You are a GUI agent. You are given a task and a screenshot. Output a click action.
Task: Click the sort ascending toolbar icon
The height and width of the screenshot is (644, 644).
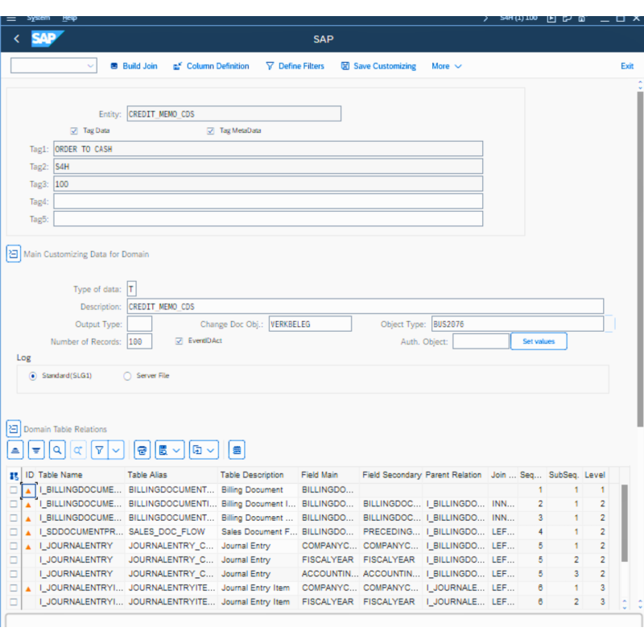15,450
